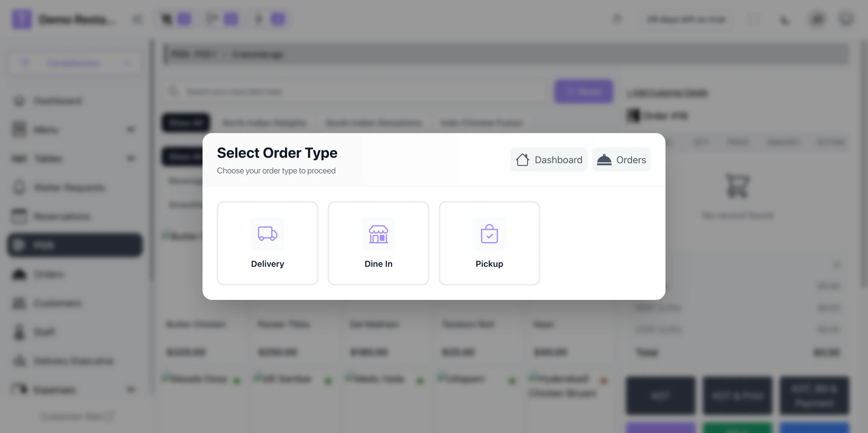Click the Reservations calendar icon in sidebar
Image resolution: width=868 pixels, height=433 pixels.
point(19,216)
